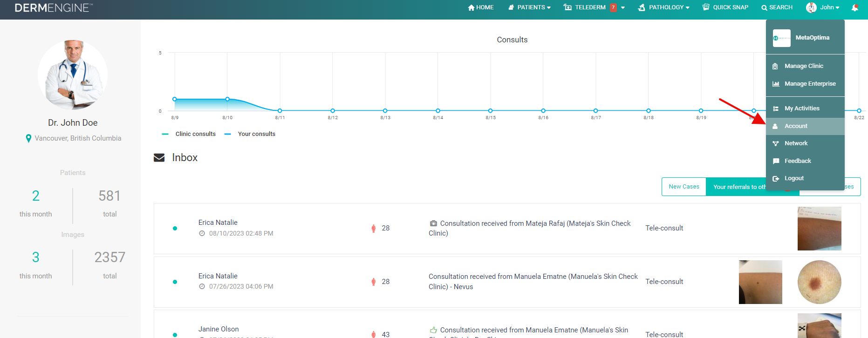868x338 pixels.
Task: Click Logout in the user menu
Action: pyautogui.click(x=805, y=178)
